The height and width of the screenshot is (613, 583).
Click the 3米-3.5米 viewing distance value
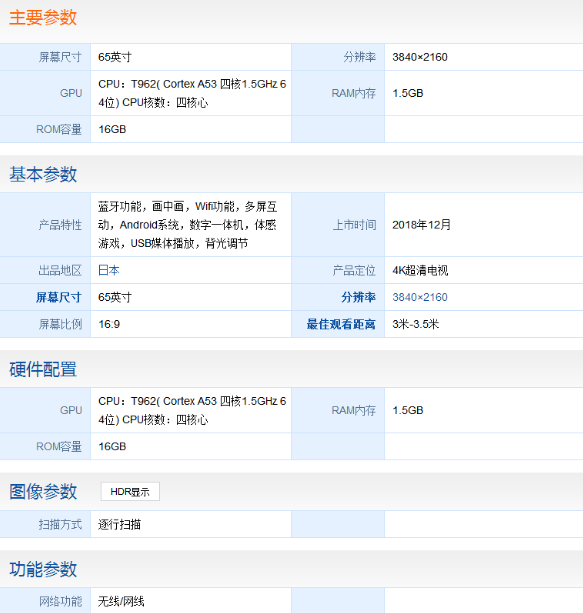click(x=416, y=324)
